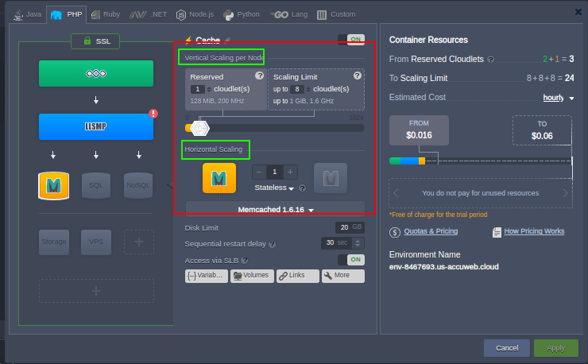Add a Storage node
588x364 pixels.
point(54,242)
